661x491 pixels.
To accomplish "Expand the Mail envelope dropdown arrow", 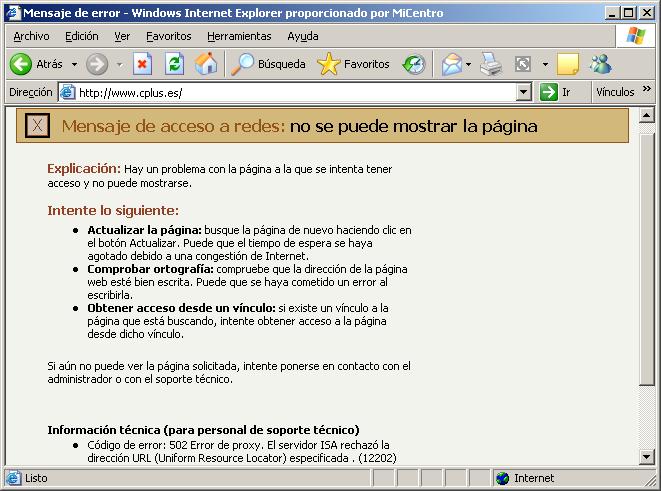I will tap(468, 65).
